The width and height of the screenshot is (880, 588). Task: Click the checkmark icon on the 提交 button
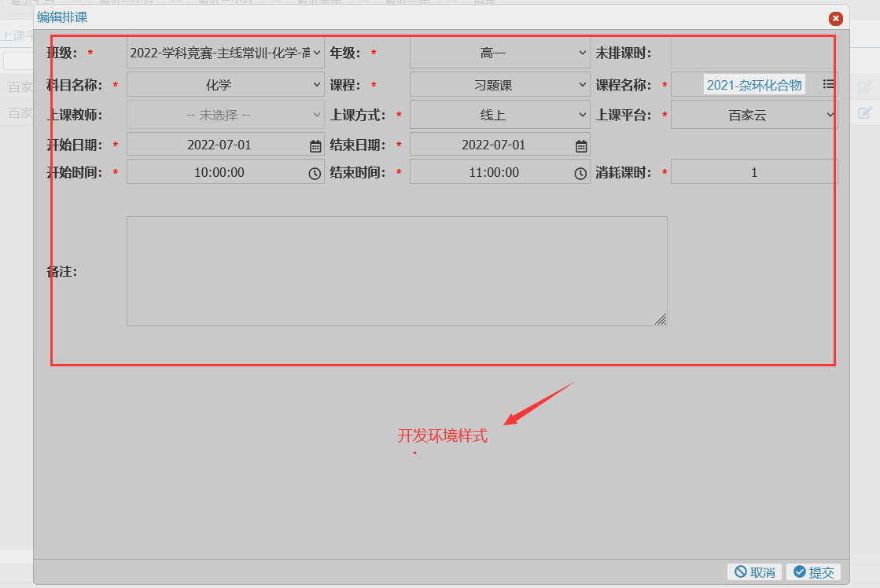800,572
